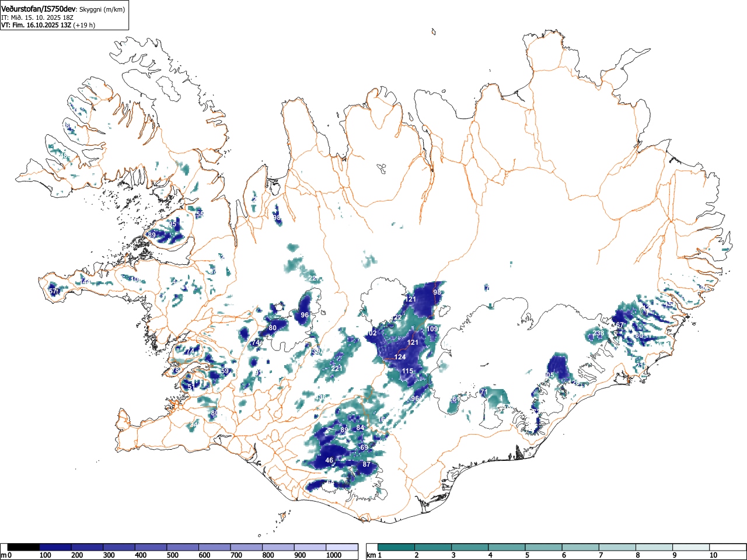747x560 pixels.
Task: Click the 46 visibility value on the map
Action: 329,461
